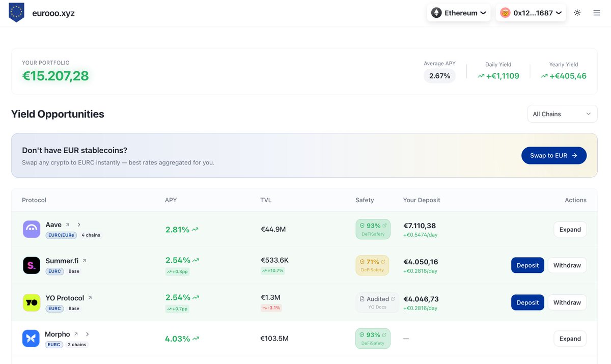Click YO Protocol's -3.1% TVL change badge

click(271, 308)
